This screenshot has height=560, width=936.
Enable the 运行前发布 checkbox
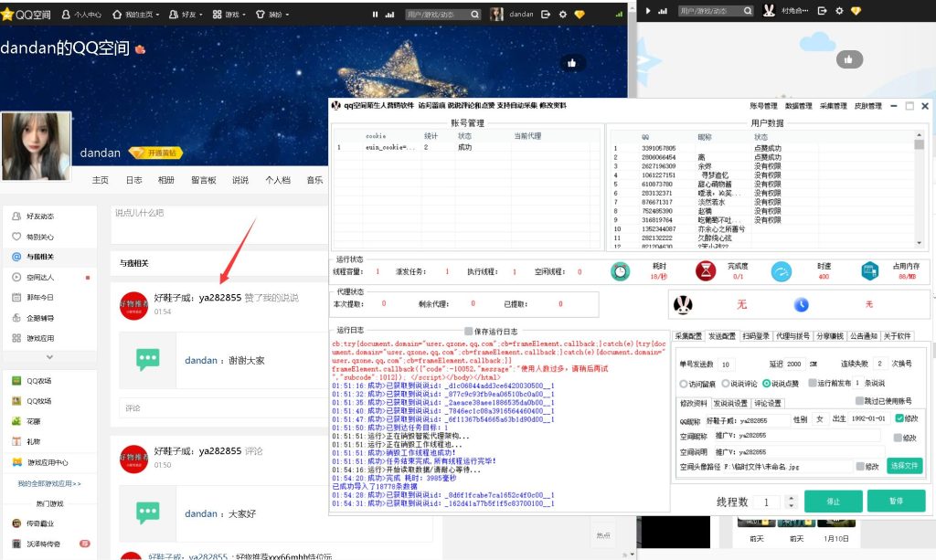pos(812,383)
